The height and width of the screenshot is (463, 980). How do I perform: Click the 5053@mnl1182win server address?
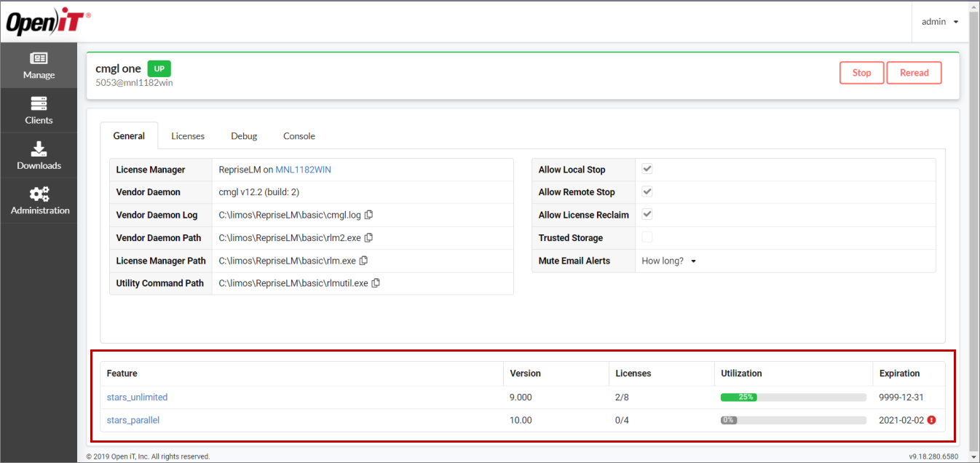coord(134,83)
